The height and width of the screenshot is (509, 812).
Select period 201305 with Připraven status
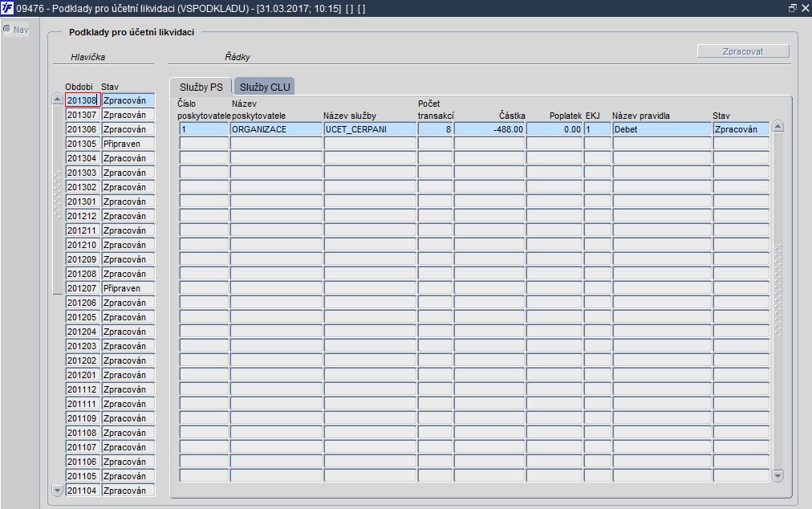82,144
